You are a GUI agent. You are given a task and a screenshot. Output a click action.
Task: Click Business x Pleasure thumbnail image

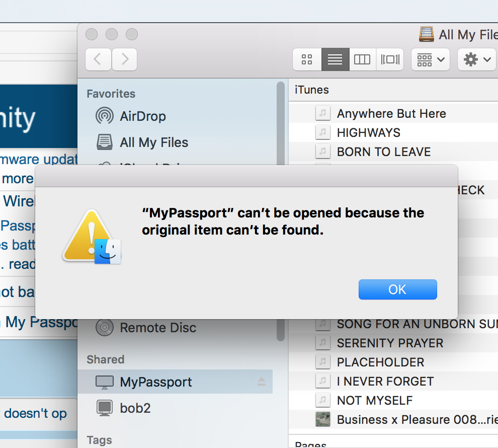322,419
